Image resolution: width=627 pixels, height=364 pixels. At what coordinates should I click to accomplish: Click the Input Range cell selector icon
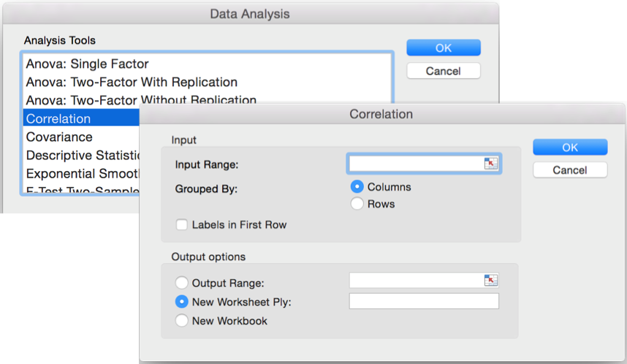point(490,164)
